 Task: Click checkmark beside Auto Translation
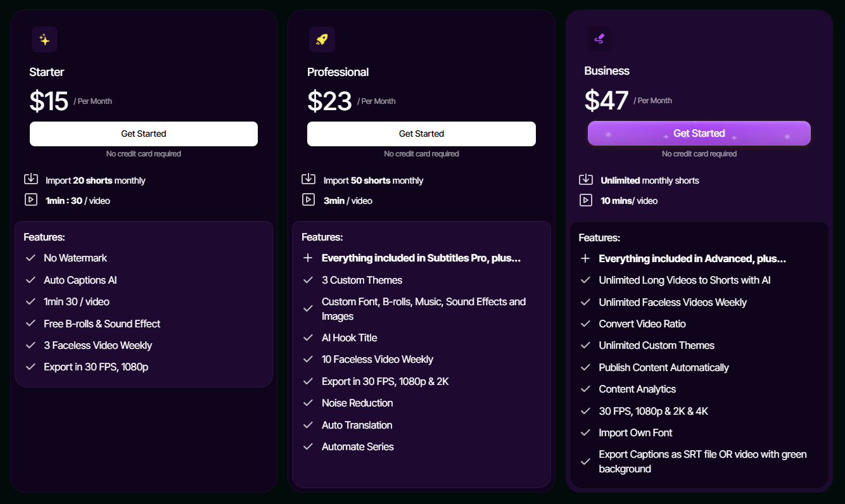coord(308,425)
